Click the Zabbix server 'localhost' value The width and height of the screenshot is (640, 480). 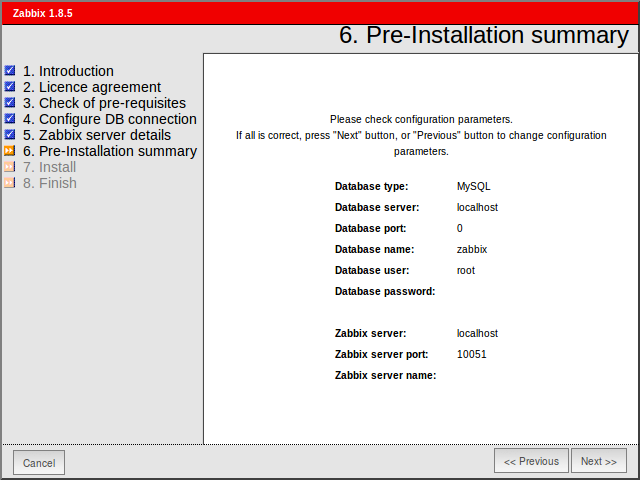(x=477, y=333)
